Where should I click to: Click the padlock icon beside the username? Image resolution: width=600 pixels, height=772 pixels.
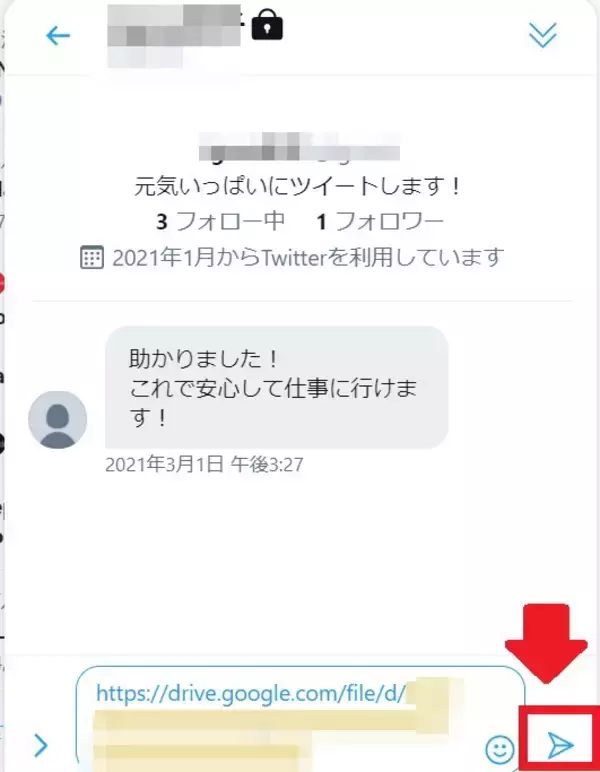tap(267, 25)
